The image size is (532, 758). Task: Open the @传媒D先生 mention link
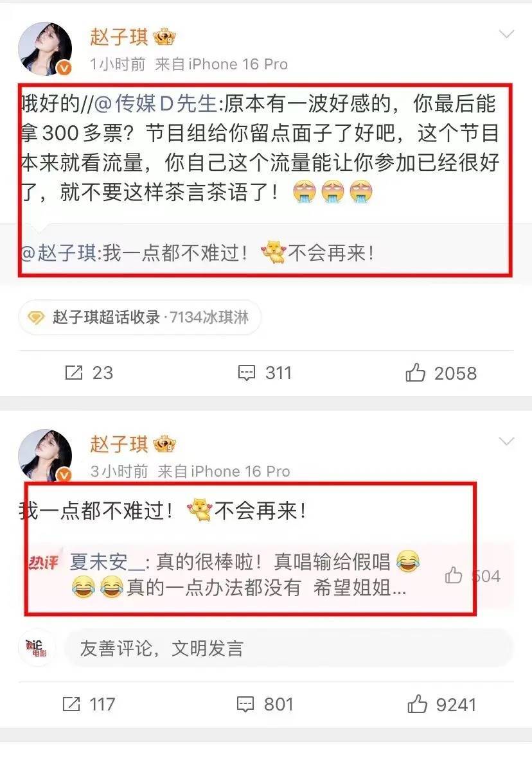(155, 103)
